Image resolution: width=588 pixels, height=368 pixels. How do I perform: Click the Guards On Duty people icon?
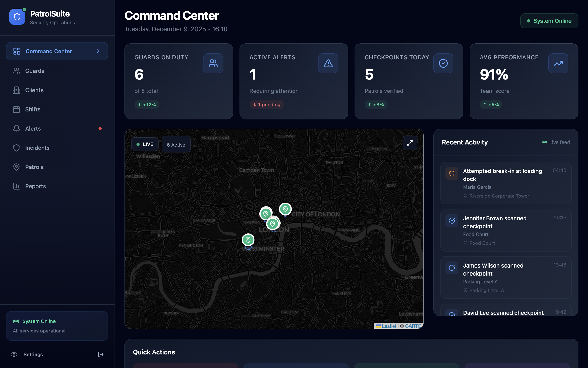pos(213,63)
